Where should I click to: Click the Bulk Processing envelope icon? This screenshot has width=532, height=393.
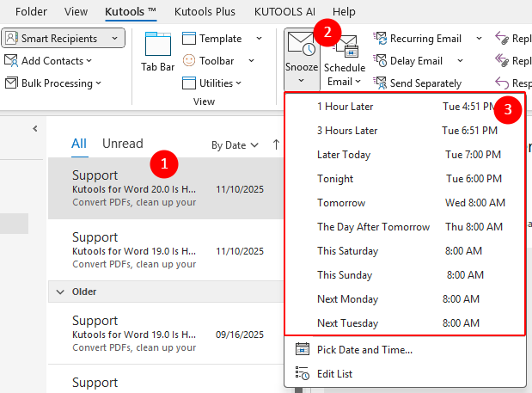(x=11, y=83)
